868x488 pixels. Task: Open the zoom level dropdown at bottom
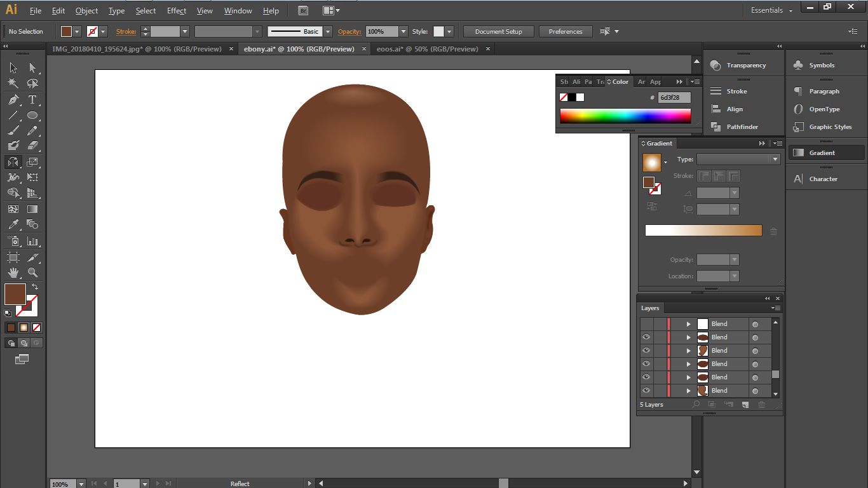pos(81,484)
